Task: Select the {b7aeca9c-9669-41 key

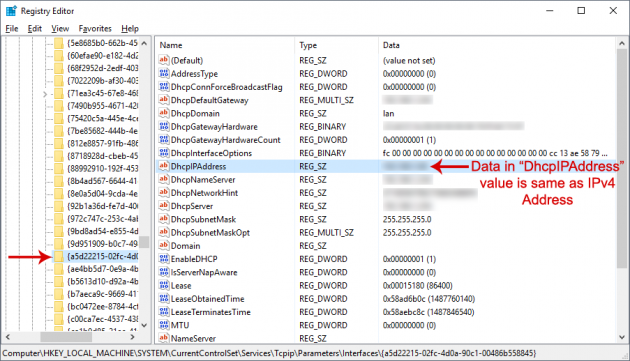Action: click(102, 294)
